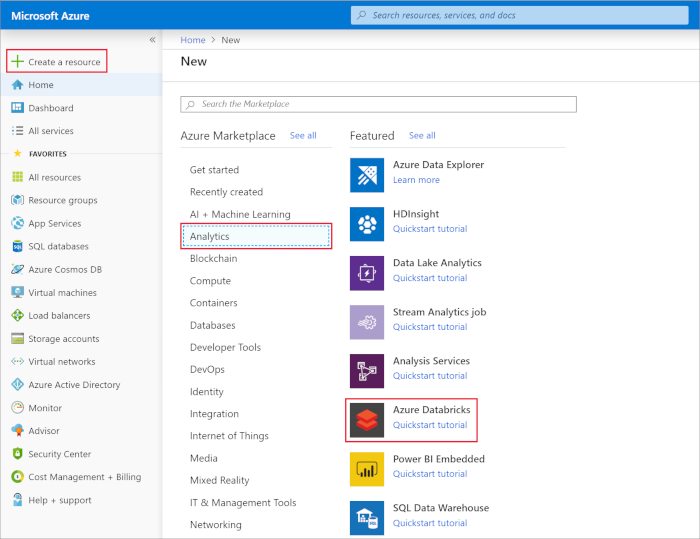The image size is (700, 539).
Task: Open All services list in sidebar
Action: 50,131
